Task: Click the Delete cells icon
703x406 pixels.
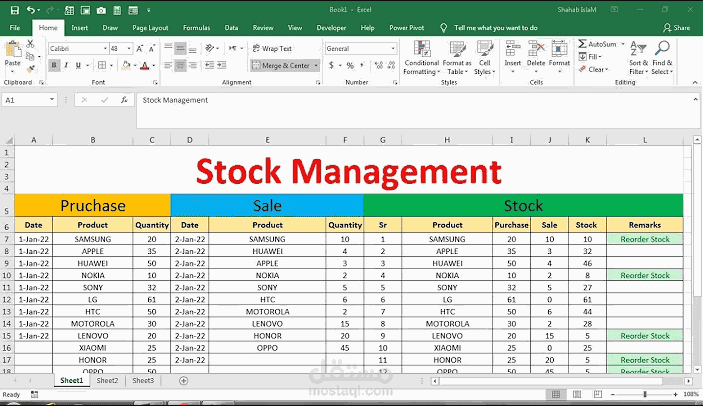Action: click(x=536, y=48)
